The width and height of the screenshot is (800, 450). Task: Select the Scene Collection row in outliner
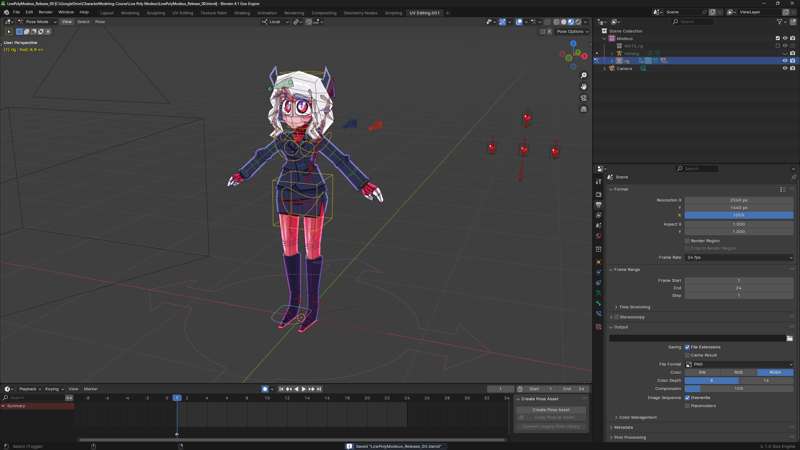[x=626, y=31]
